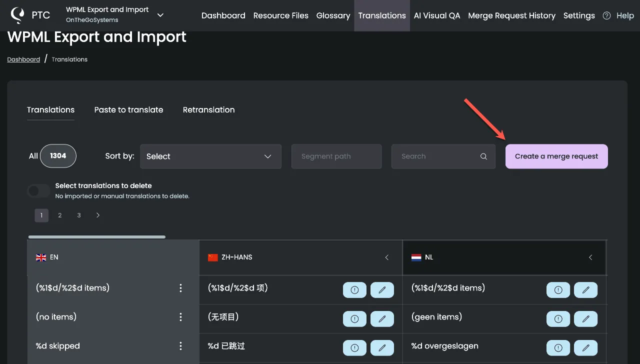The width and height of the screenshot is (640, 364).
Task: Edit the NL '(%1$d/%2$d items)' translation
Action: [x=585, y=290]
